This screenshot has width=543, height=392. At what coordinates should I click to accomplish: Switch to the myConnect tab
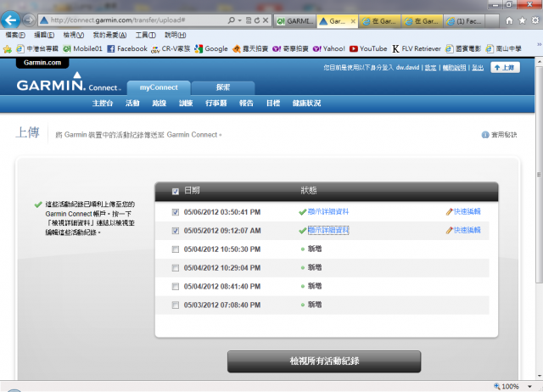point(159,87)
